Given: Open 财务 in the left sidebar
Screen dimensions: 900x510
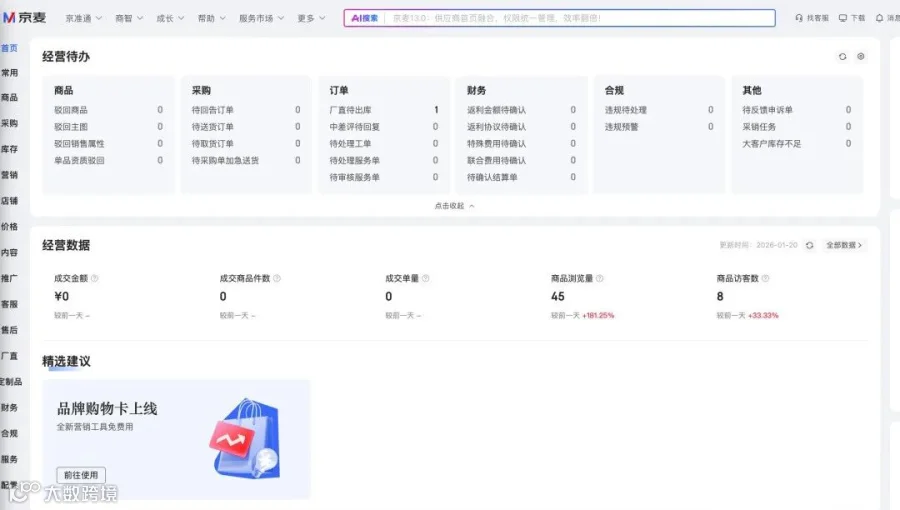Looking at the screenshot, I should [x=9, y=407].
